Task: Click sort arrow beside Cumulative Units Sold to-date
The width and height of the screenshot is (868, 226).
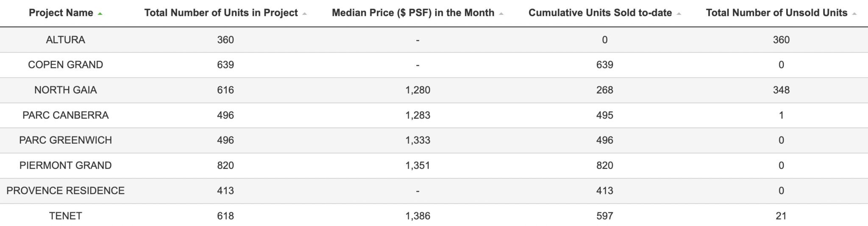Action: coord(679,14)
